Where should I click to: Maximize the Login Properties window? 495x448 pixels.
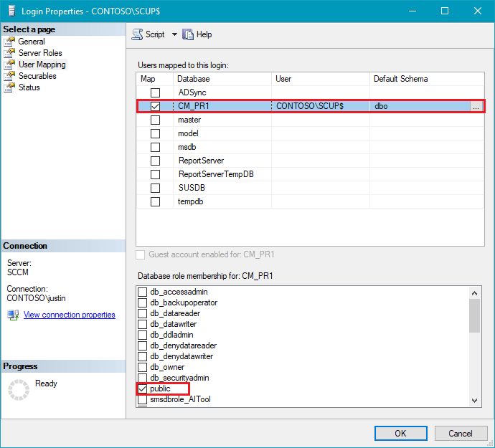point(445,11)
